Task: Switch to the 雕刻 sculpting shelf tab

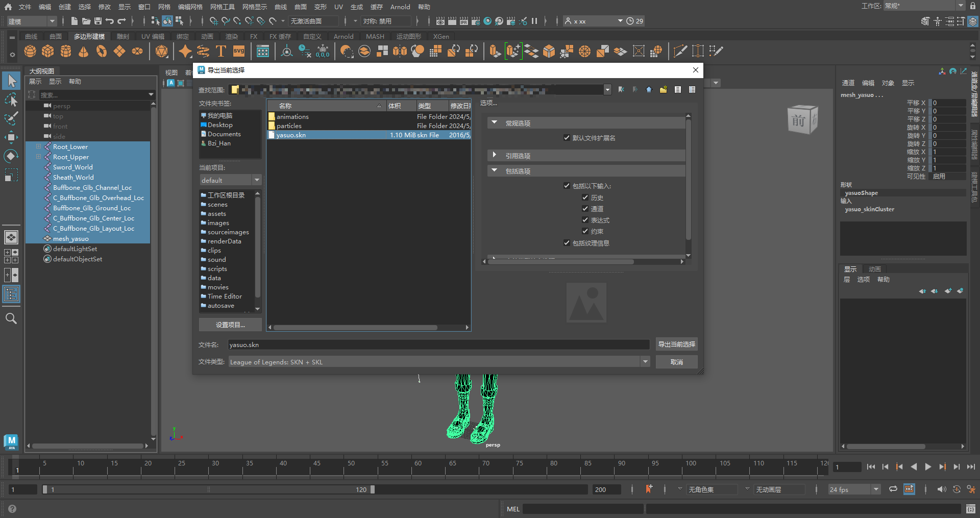Action: [123, 36]
